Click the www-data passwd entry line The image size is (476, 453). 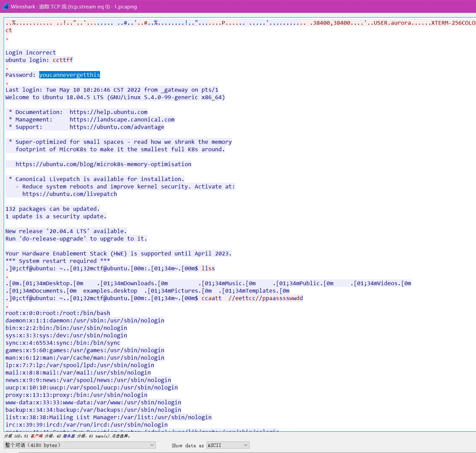pyautogui.click(x=93, y=402)
